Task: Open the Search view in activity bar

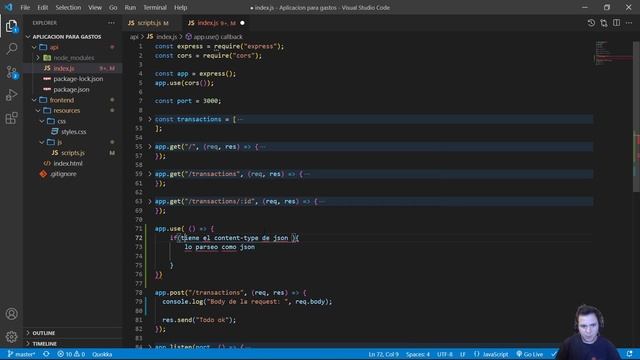Action: tap(11, 49)
